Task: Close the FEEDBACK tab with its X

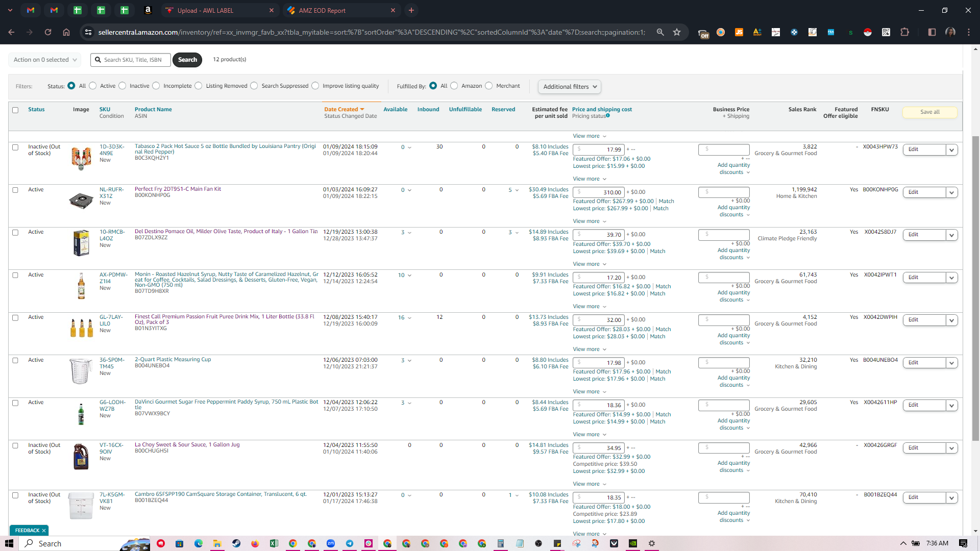Action: (x=44, y=531)
